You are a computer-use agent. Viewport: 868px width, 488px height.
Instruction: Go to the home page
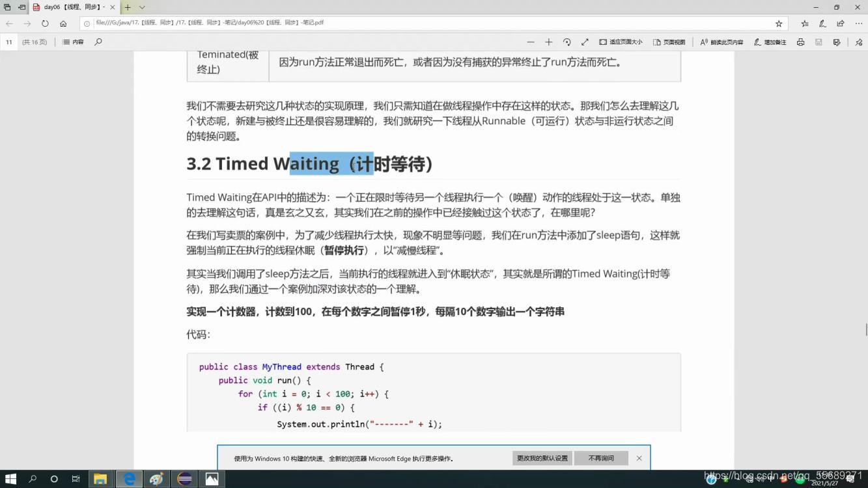click(63, 23)
